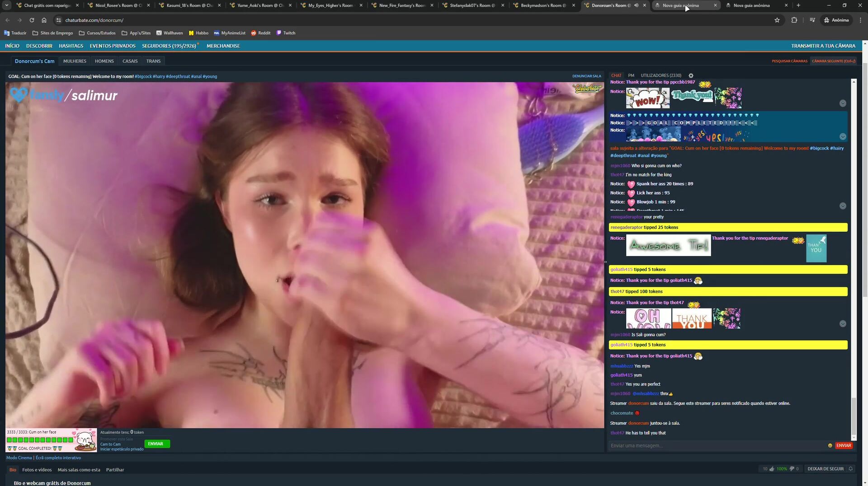Click the green ENVIAR tokens button

click(x=157, y=444)
